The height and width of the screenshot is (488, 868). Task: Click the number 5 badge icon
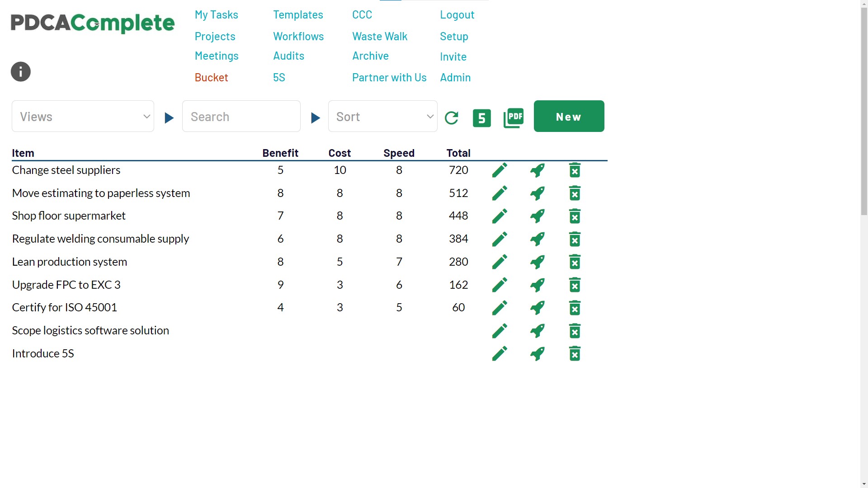[482, 118]
